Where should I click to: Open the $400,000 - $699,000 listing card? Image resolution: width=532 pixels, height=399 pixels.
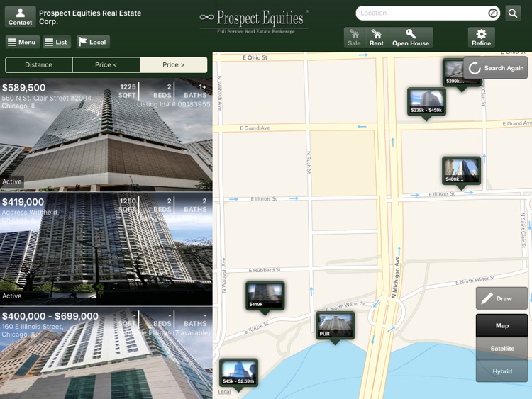106,353
